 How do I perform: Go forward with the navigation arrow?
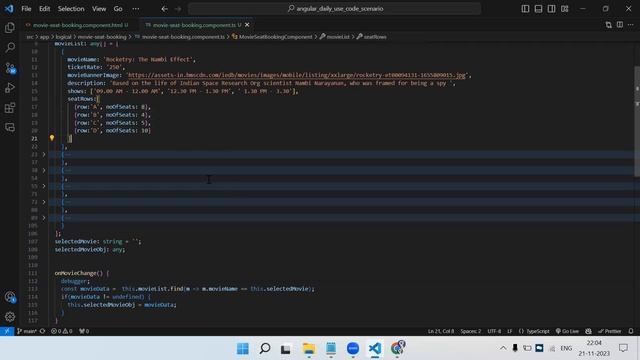click(x=178, y=9)
